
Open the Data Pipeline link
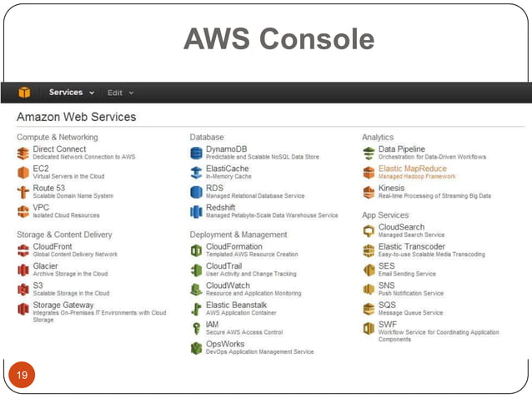tap(402, 149)
